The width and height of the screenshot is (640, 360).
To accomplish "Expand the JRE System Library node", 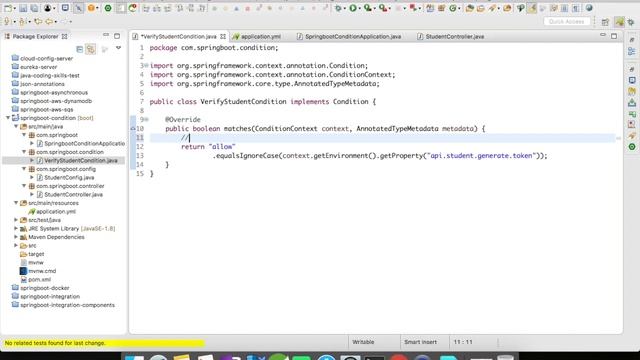I will tap(16, 229).
